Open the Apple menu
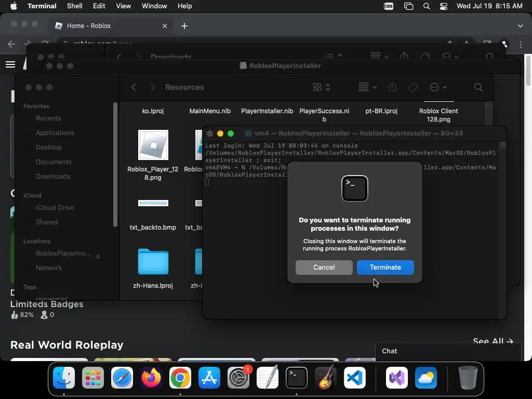The height and width of the screenshot is (399, 532). click(x=14, y=6)
